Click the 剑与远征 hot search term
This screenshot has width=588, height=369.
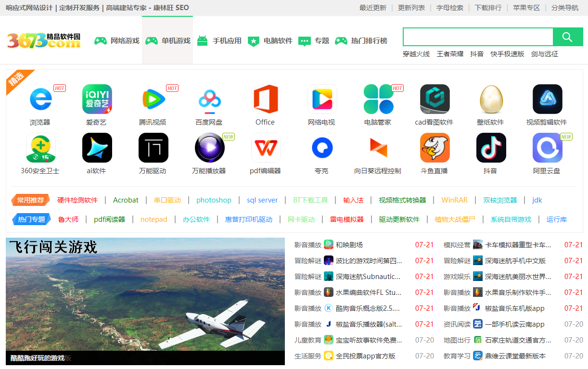[x=545, y=54]
